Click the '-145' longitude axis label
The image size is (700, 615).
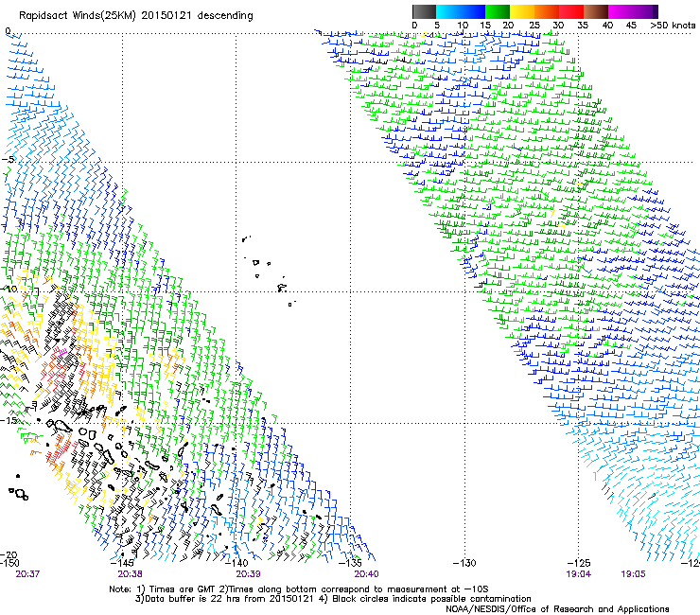coord(122,563)
